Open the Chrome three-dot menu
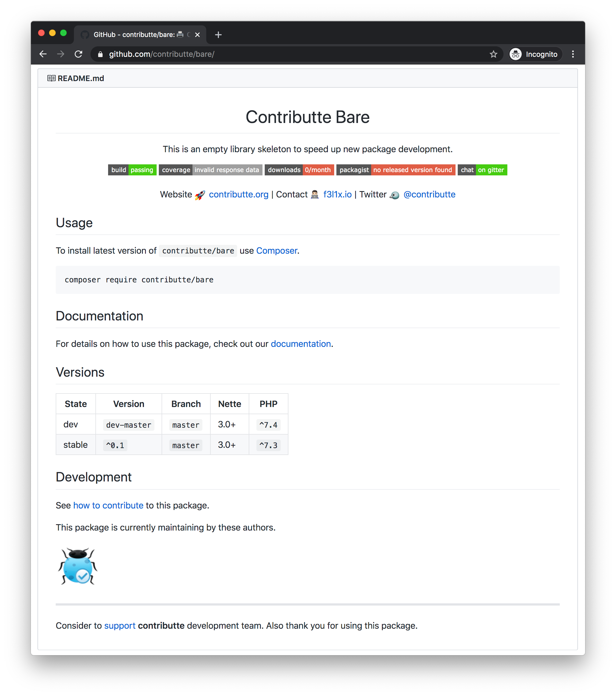 click(x=573, y=54)
